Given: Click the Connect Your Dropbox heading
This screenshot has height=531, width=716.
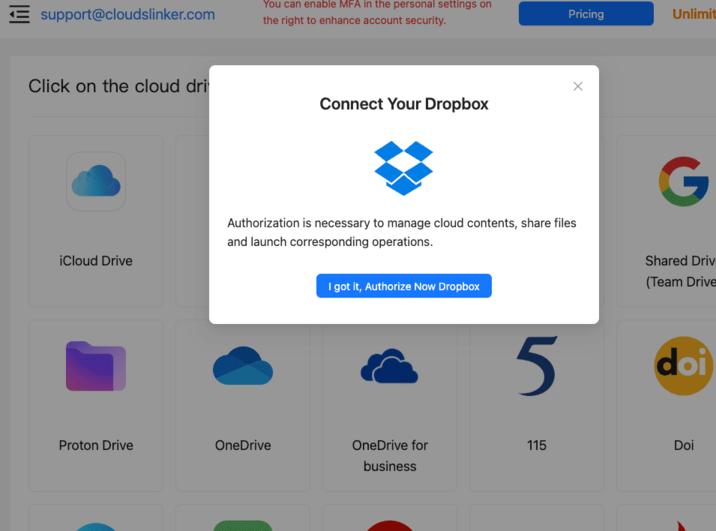Looking at the screenshot, I should tap(404, 104).
